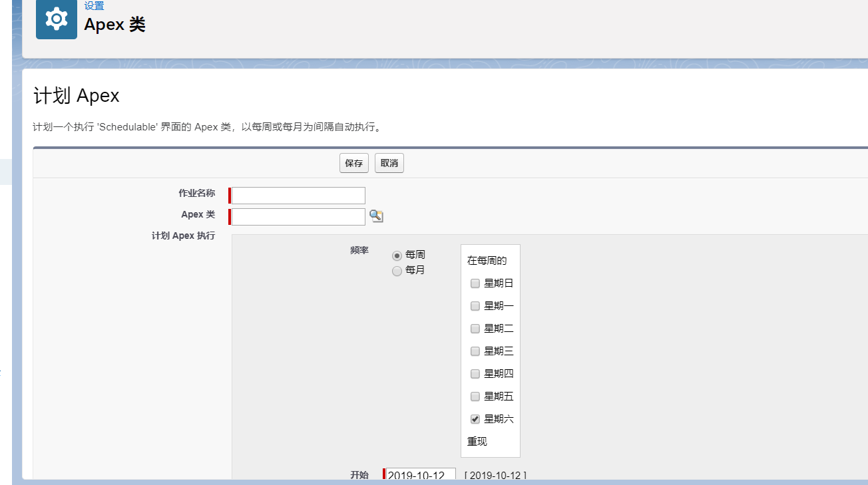Viewport: 868px width, 485px height.
Task: Check the 星期四 checkbox
Action: click(x=475, y=374)
